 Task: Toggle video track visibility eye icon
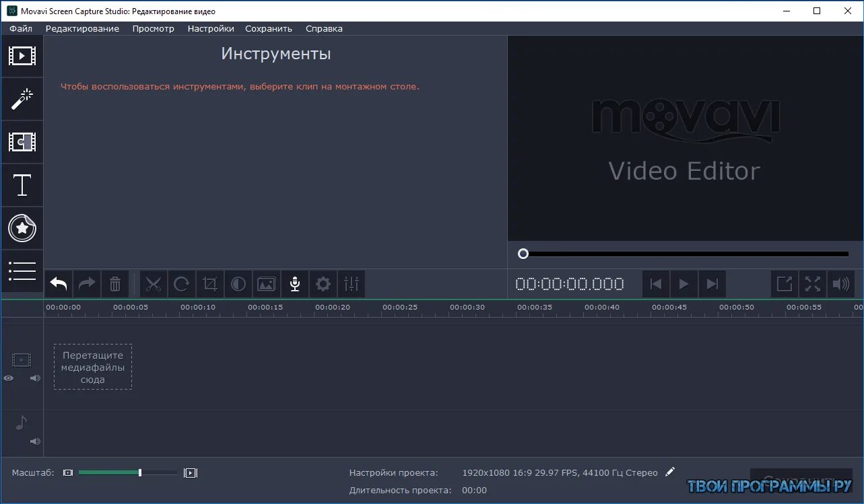8,378
